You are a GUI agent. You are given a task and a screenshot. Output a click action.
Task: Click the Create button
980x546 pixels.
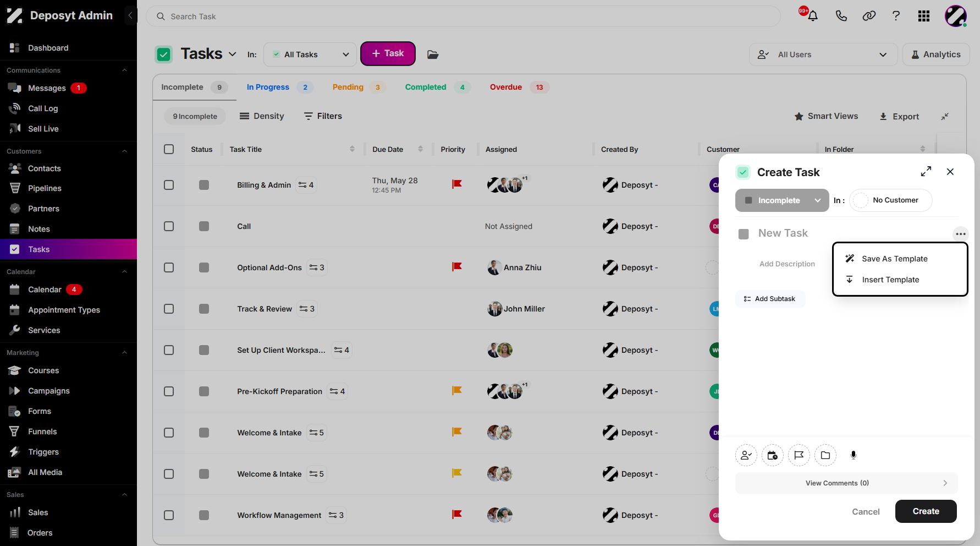click(926, 511)
